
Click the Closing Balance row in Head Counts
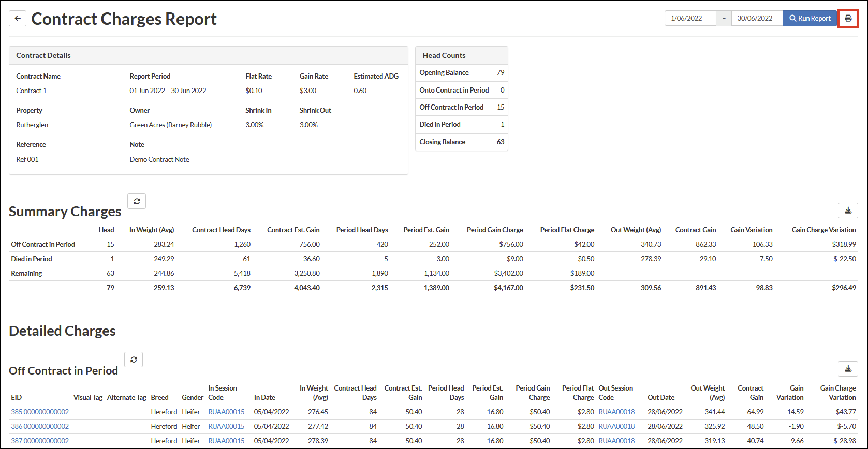[x=462, y=142]
